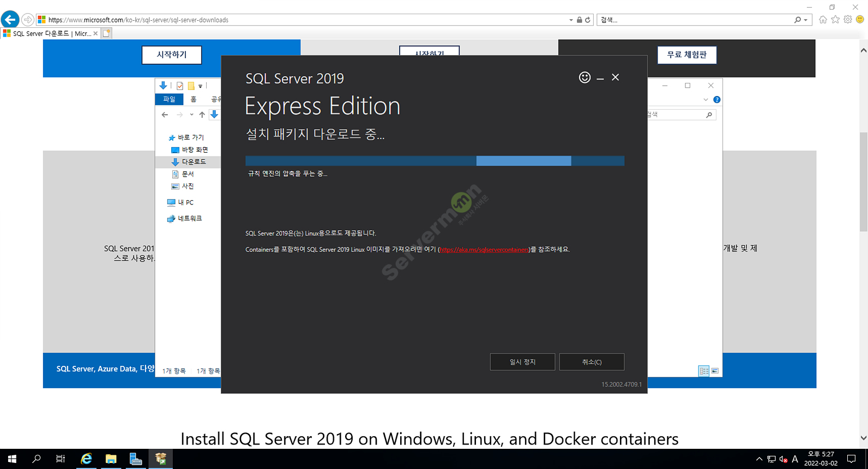Open the Windows Start menu

12,459
